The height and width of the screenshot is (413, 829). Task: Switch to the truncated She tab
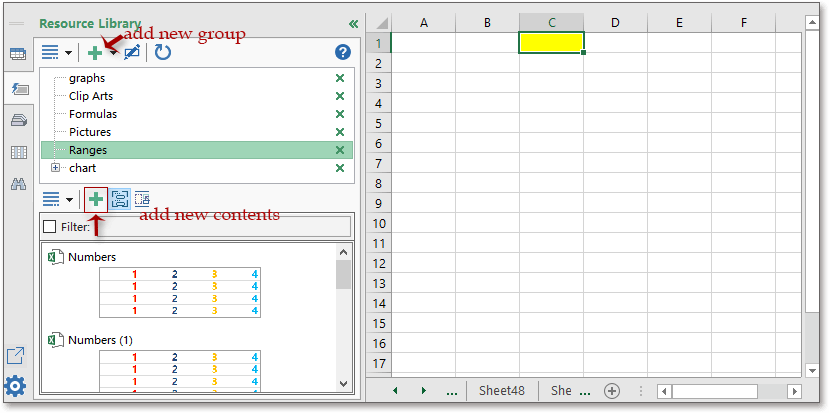coord(561,391)
